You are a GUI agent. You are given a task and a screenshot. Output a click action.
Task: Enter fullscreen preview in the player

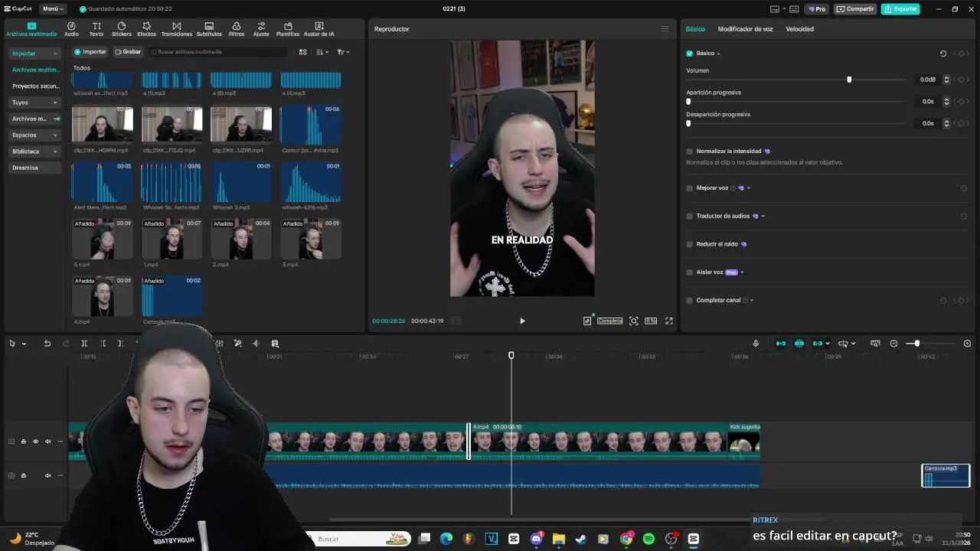669,321
